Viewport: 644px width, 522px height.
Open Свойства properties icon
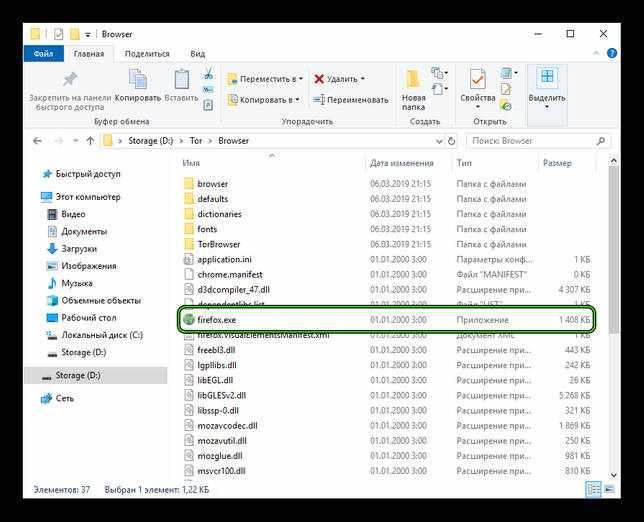point(477,79)
